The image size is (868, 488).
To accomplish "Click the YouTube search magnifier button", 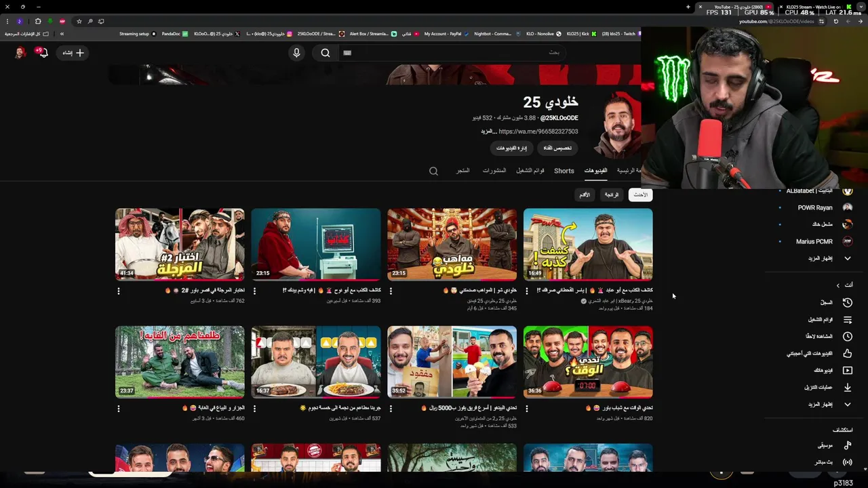I will coord(325,53).
